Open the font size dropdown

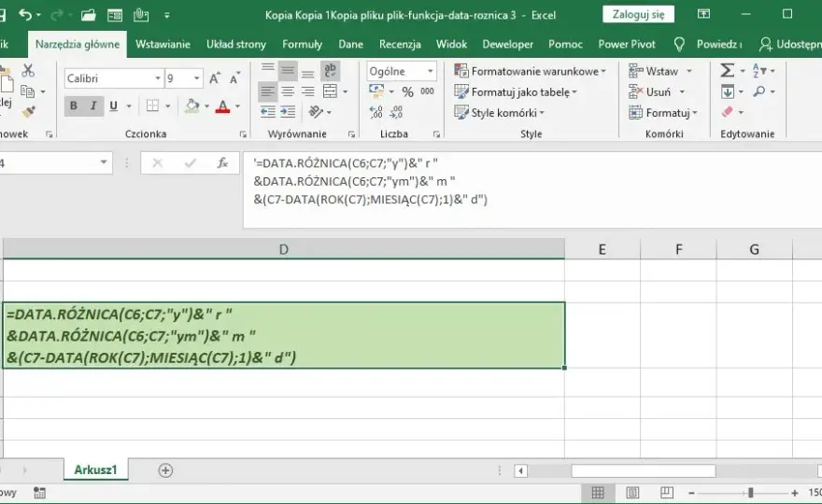(196, 78)
